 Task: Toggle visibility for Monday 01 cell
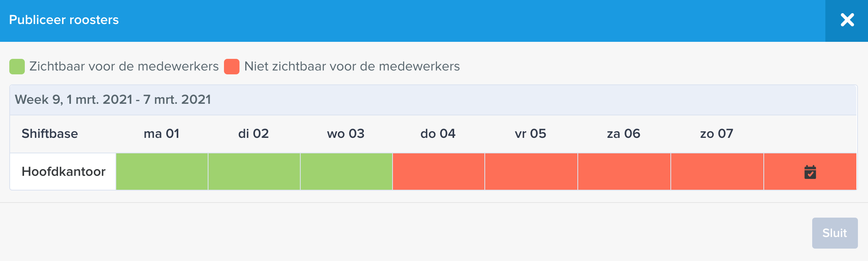162,172
